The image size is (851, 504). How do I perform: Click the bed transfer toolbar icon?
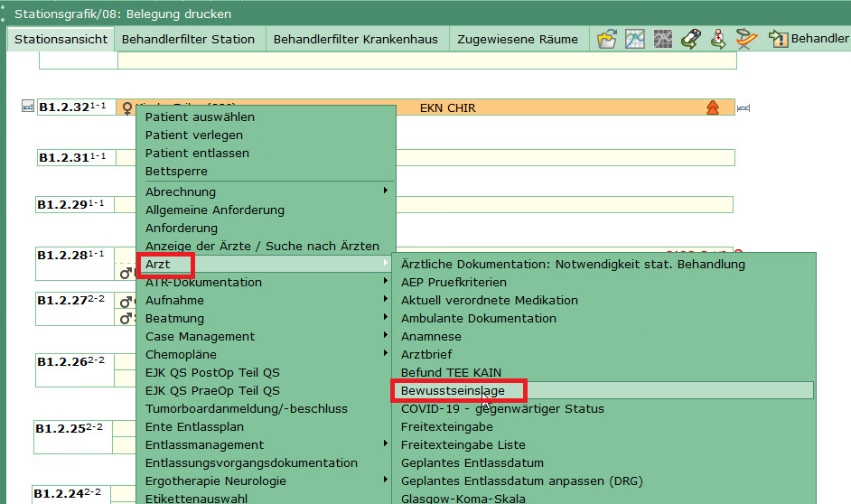[691, 39]
